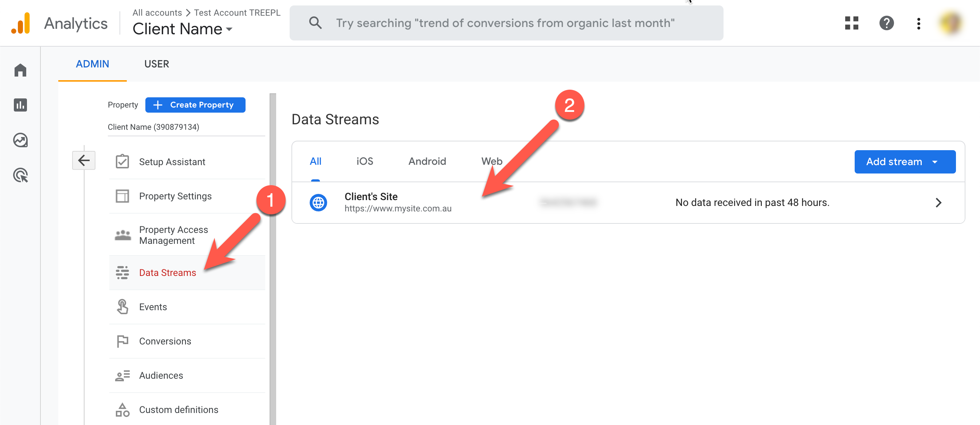Click the Conversions flag icon
This screenshot has width=980, height=425.
[x=122, y=341]
